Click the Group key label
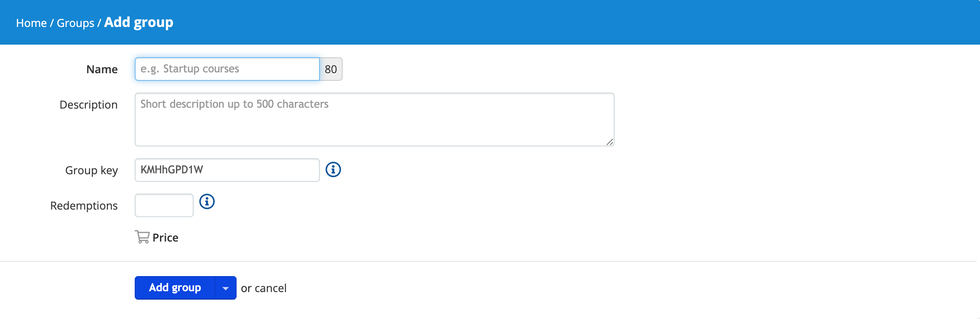 point(91,170)
